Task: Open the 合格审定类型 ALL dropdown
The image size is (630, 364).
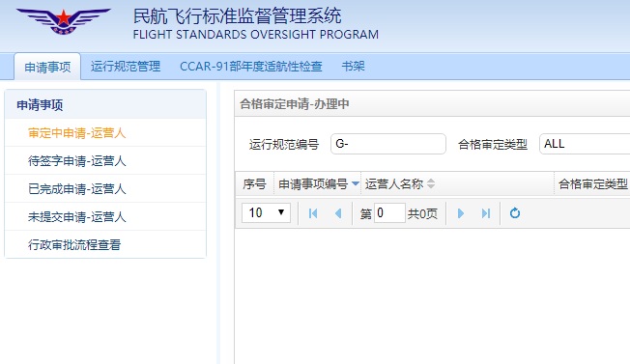Action: [x=585, y=144]
